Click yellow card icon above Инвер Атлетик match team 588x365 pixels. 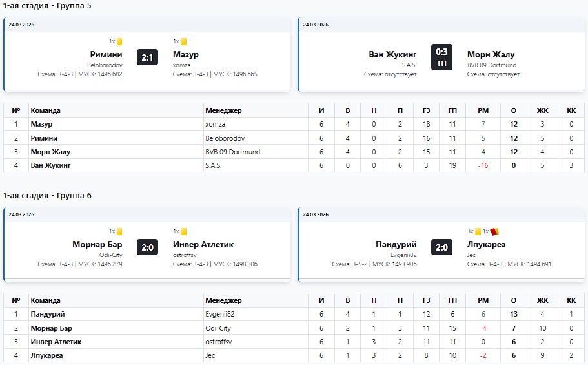click(183, 232)
